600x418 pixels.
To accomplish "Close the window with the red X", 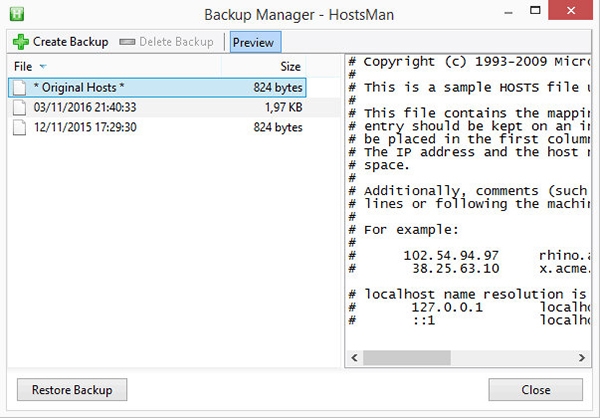I will (x=571, y=10).
